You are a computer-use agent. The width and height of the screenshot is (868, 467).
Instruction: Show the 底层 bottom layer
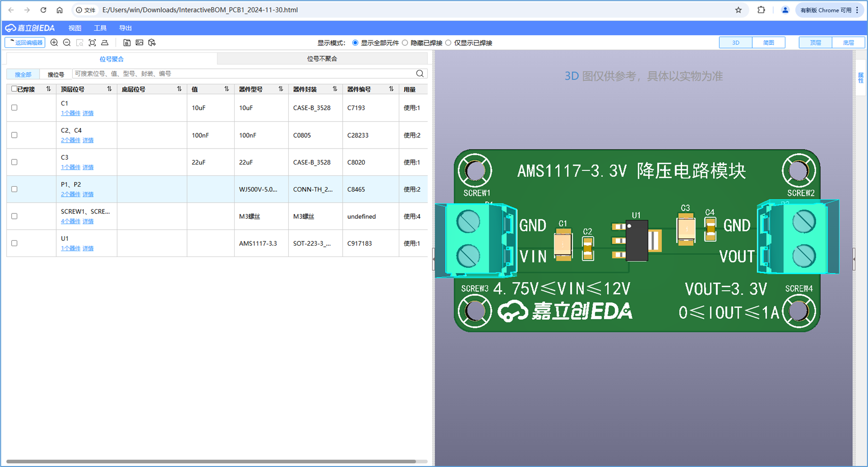[x=848, y=43]
